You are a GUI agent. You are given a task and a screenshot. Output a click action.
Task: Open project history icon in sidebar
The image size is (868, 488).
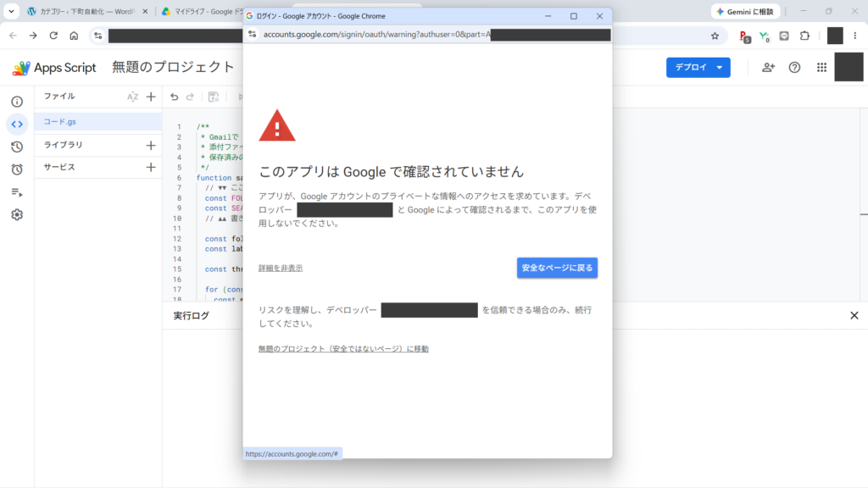click(x=17, y=147)
